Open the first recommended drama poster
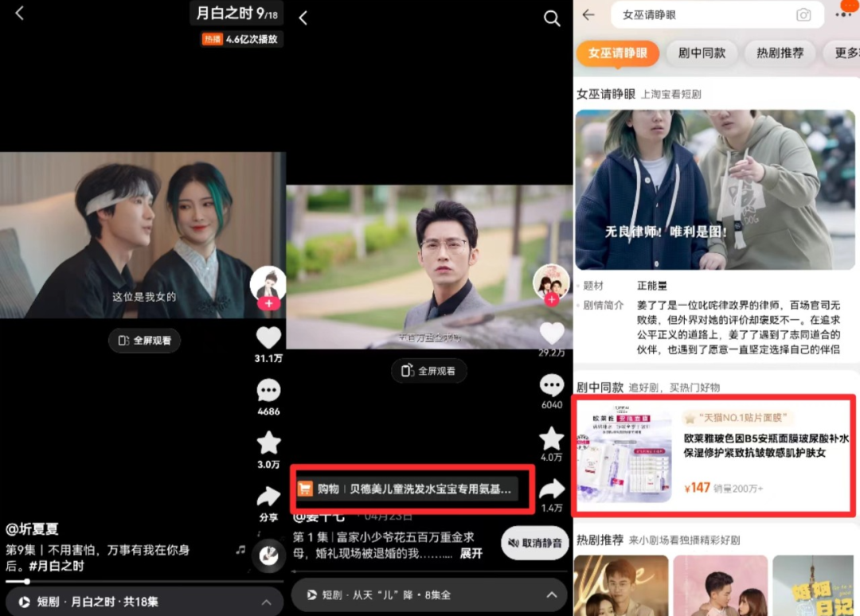The image size is (860, 616). 621,585
